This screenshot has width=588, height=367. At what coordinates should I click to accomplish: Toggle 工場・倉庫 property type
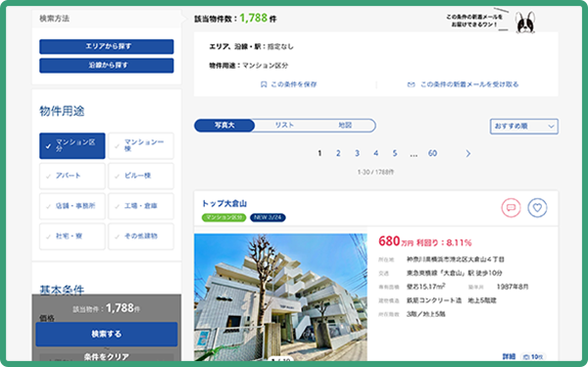[x=141, y=206]
